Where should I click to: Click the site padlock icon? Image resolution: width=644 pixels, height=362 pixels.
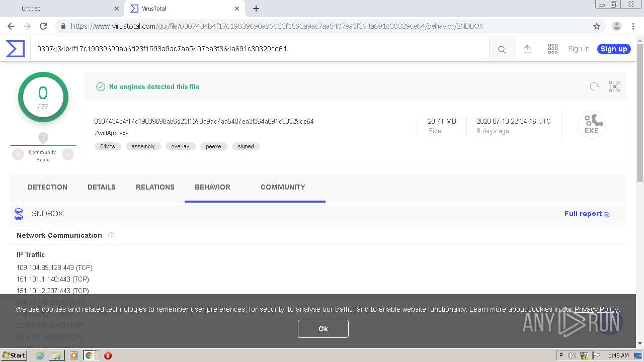(63, 26)
